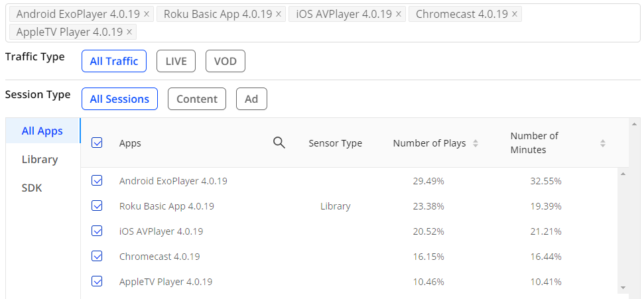Remove the Android ExoPlayer 4.0.19 tag
Screen dimensions: 644x299
coord(147,14)
